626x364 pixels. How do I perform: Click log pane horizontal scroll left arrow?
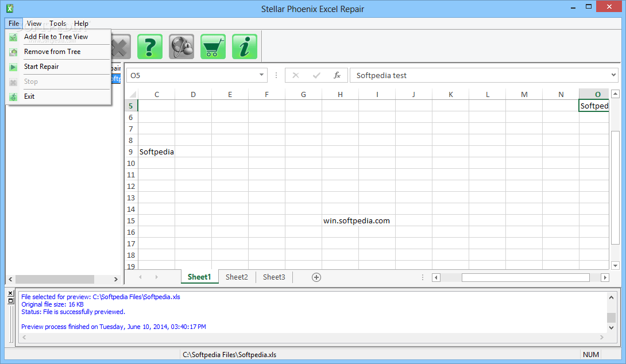[x=24, y=337]
